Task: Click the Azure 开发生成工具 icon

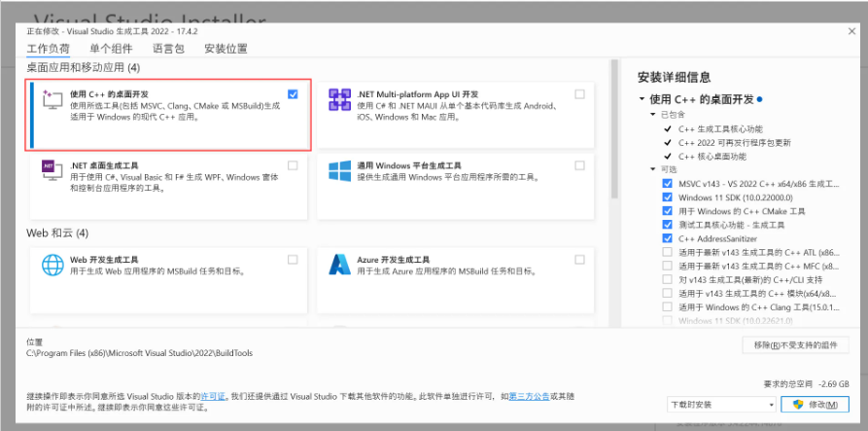Action: pos(339,265)
